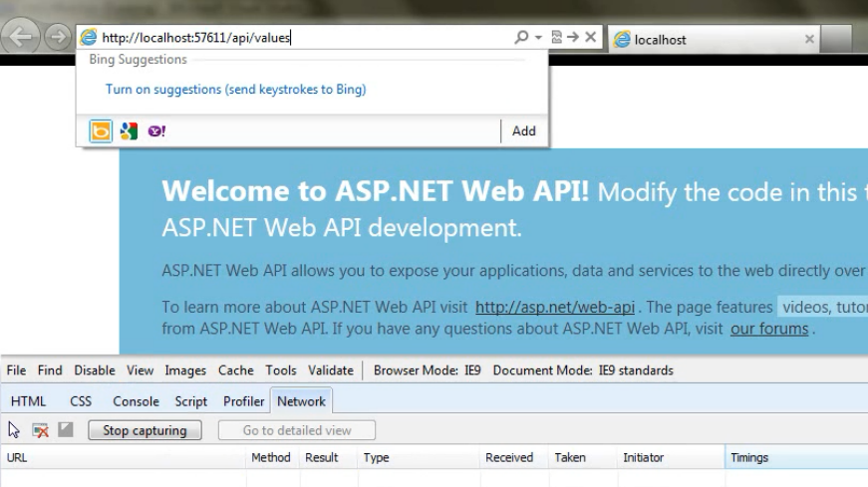The width and height of the screenshot is (868, 487).
Task: Click the select element by click arrow icon
Action: [x=14, y=430]
